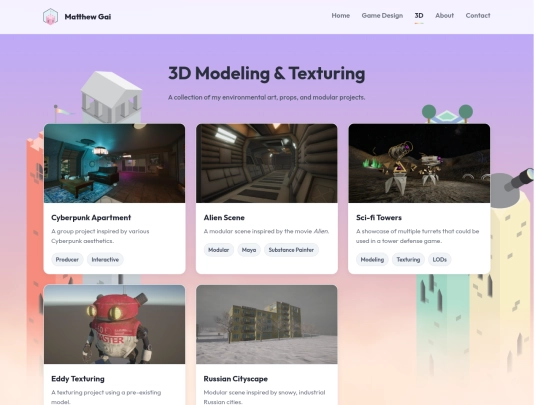The image size is (540, 405).
Task: Click the 'A collection of my environmental art' subtitle
Action: coord(267,97)
